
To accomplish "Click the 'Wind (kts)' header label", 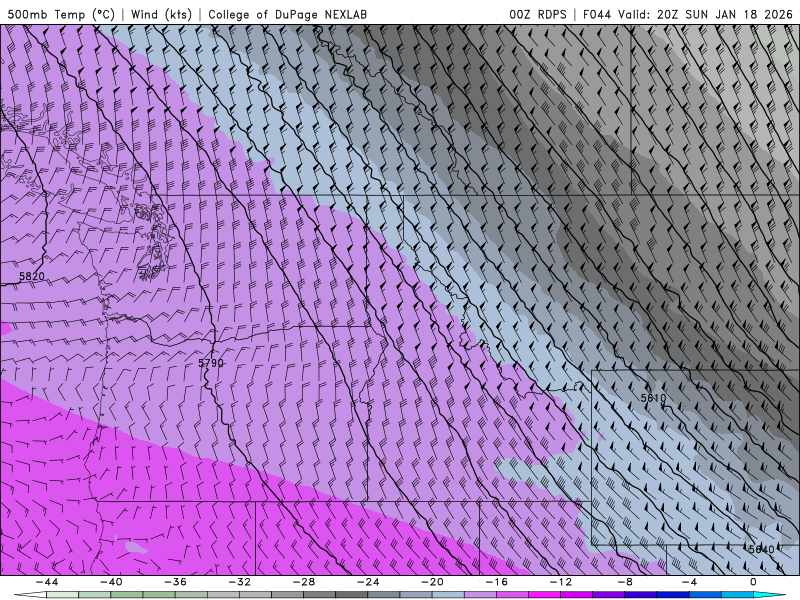I will tap(161, 14).
